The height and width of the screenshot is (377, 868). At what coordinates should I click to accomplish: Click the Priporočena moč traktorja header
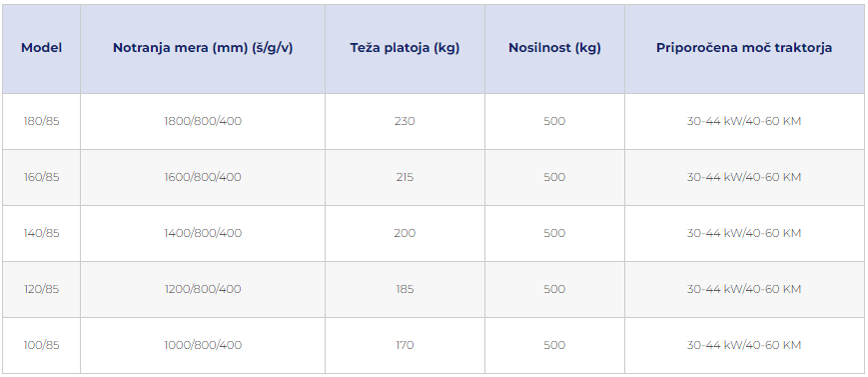click(x=744, y=48)
